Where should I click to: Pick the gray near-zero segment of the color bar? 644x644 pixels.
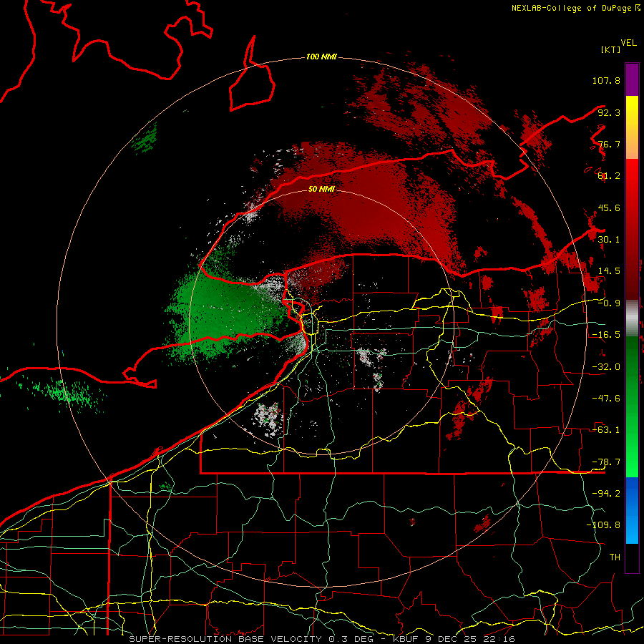[x=632, y=318]
